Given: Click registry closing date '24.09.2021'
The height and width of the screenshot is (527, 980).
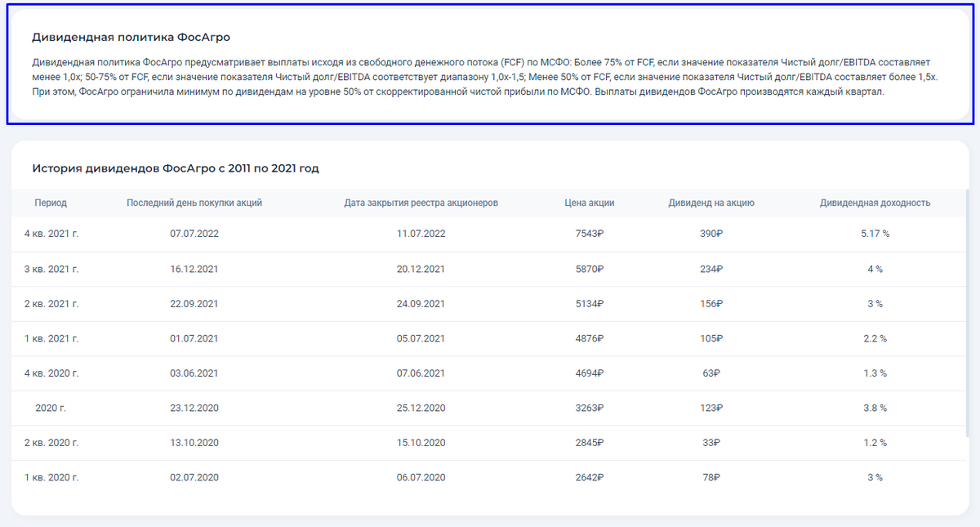Looking at the screenshot, I should pyautogui.click(x=421, y=304).
